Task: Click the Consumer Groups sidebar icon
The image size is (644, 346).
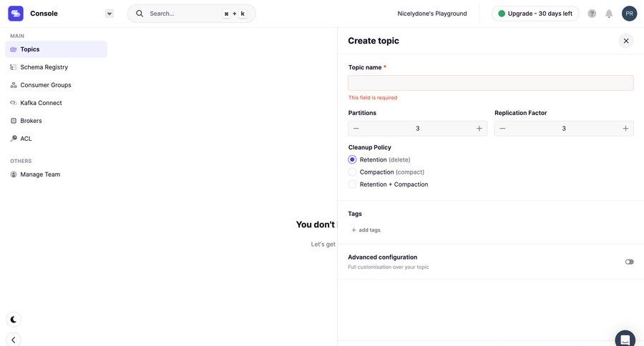Action: [14, 85]
